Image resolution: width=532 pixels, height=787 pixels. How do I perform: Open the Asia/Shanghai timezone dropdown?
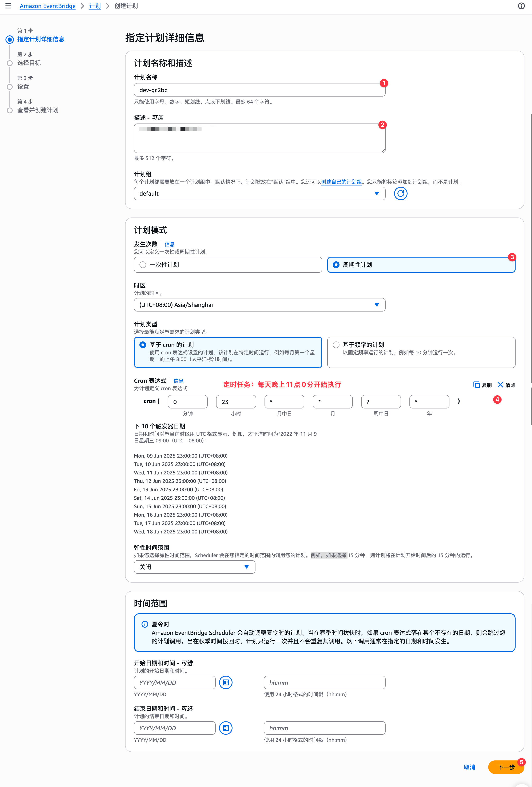(x=259, y=305)
